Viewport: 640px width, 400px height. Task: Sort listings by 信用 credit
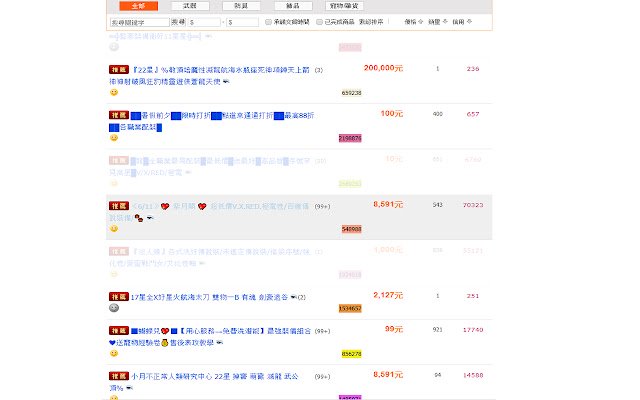(x=462, y=22)
